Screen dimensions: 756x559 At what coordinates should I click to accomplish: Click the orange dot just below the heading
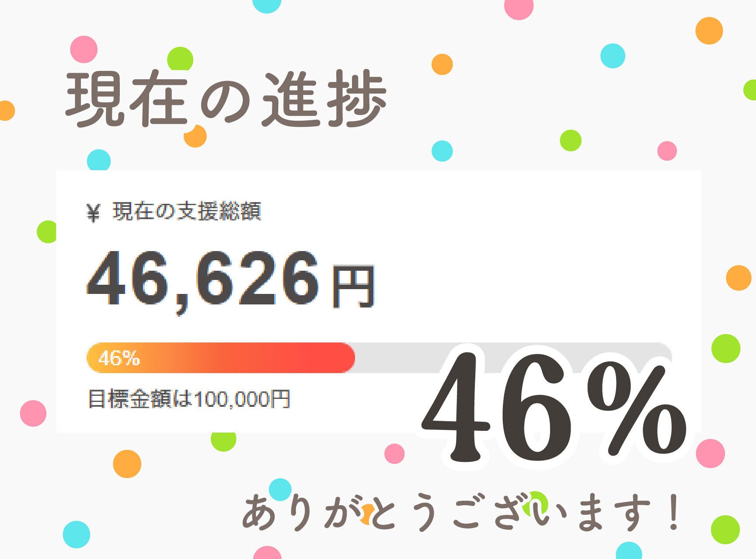pos(195,137)
